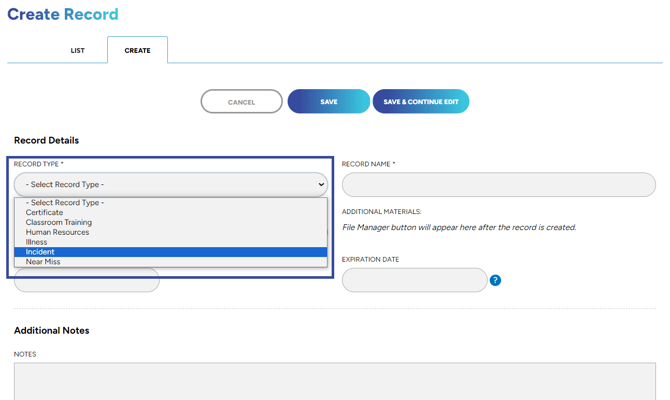Viewport: 670px width, 400px height.
Task: Click the Record Type dropdown chevron arrow
Action: [x=321, y=185]
